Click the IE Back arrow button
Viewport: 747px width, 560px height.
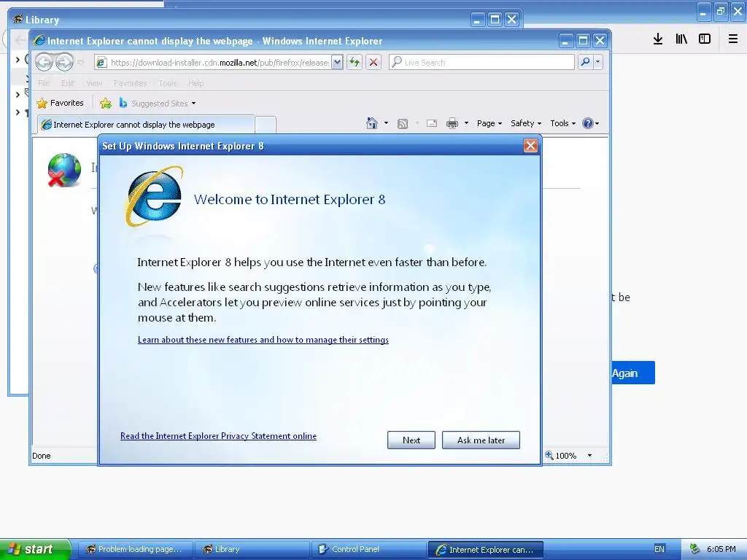[44, 62]
